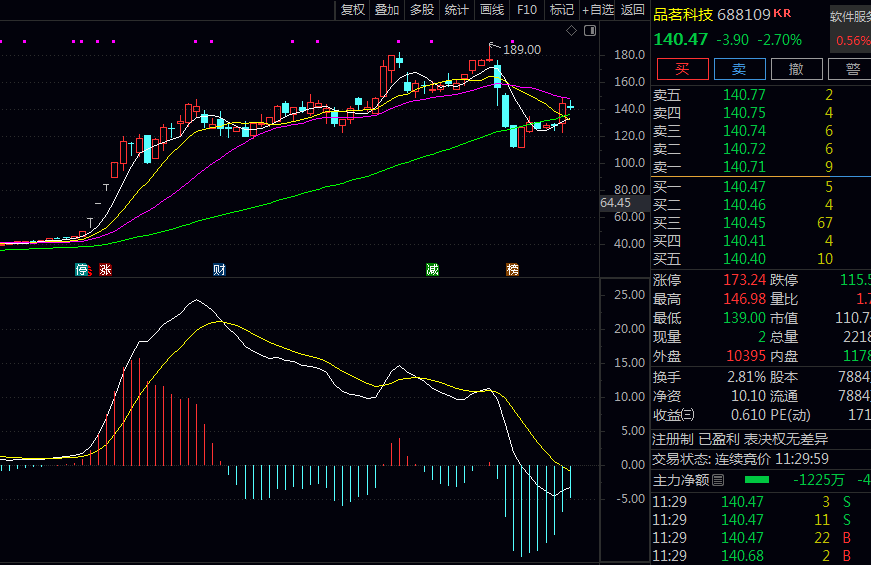The height and width of the screenshot is (565, 871).
Task: Open the 统计 statistics tool
Action: [x=457, y=10]
